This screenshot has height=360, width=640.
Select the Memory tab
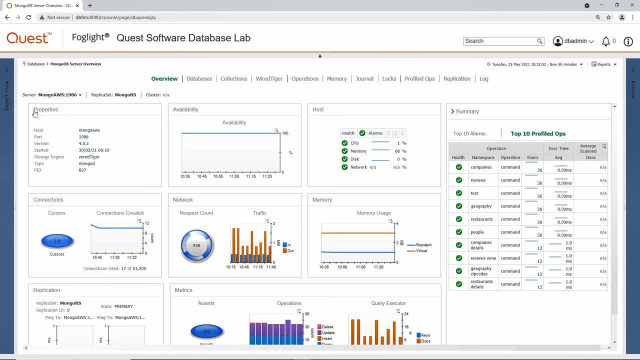tap(337, 79)
